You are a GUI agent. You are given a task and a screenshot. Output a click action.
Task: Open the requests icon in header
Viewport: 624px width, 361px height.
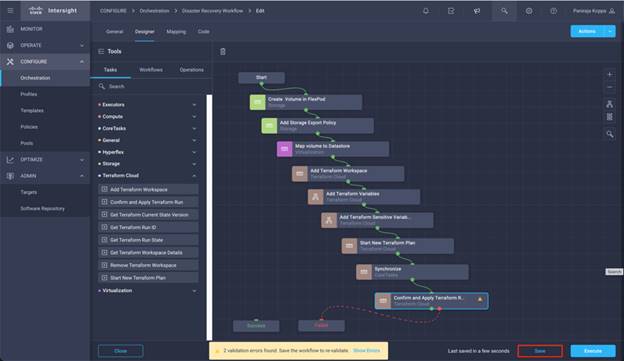click(451, 11)
